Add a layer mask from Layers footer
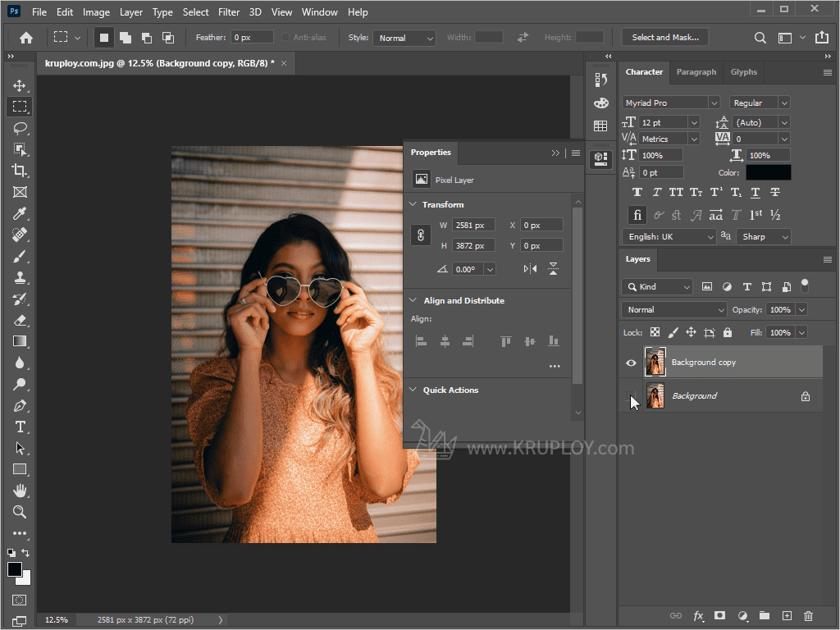Viewport: 840px width, 630px height. click(x=719, y=616)
